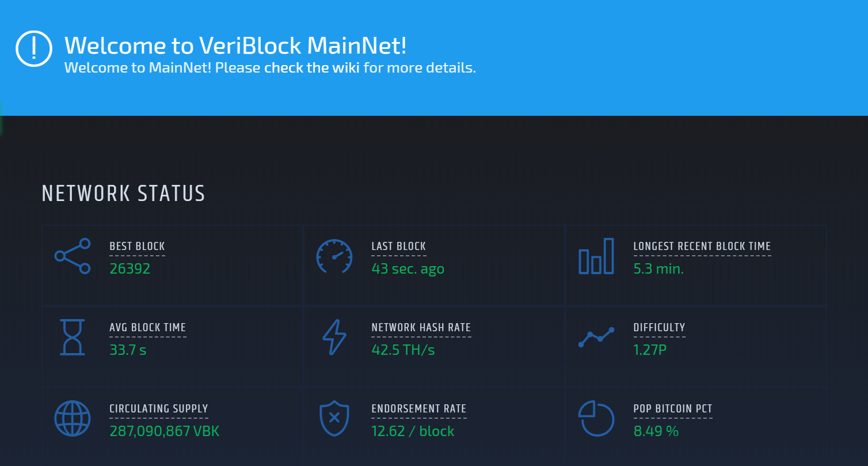The height and width of the screenshot is (466, 868).
Task: Click the "287,090,867 VBK" value
Action: pos(165,431)
